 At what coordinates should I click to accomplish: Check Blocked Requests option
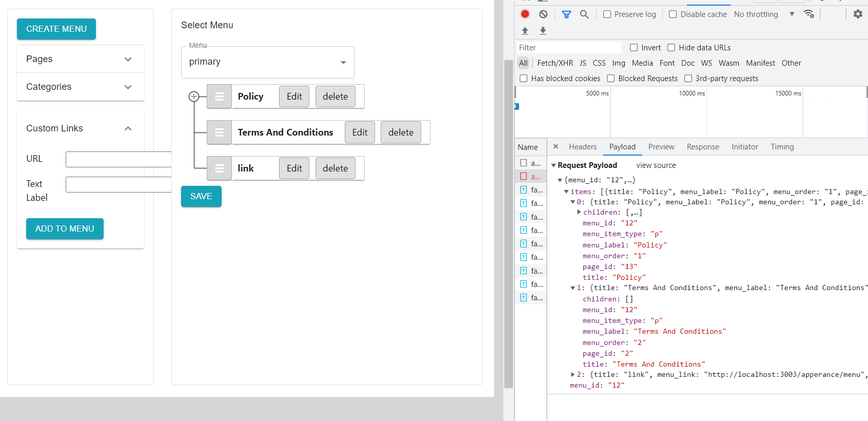click(x=610, y=79)
